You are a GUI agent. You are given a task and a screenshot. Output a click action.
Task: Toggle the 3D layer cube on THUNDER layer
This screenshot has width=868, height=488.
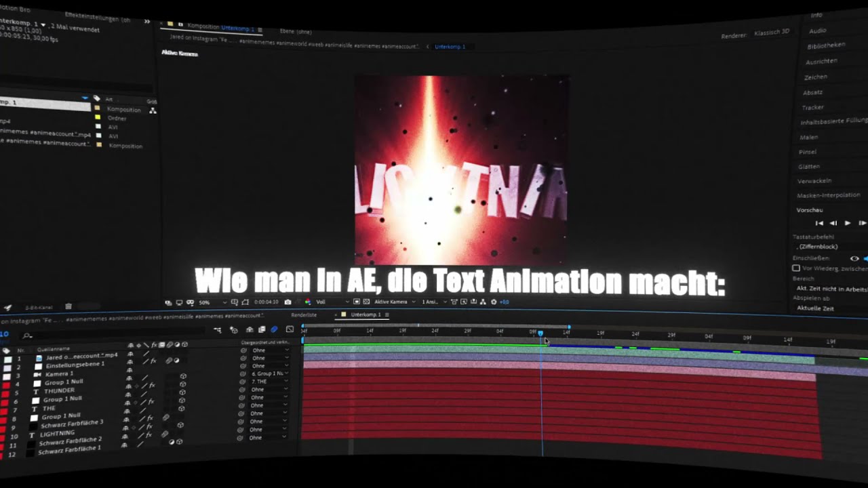pyautogui.click(x=183, y=384)
